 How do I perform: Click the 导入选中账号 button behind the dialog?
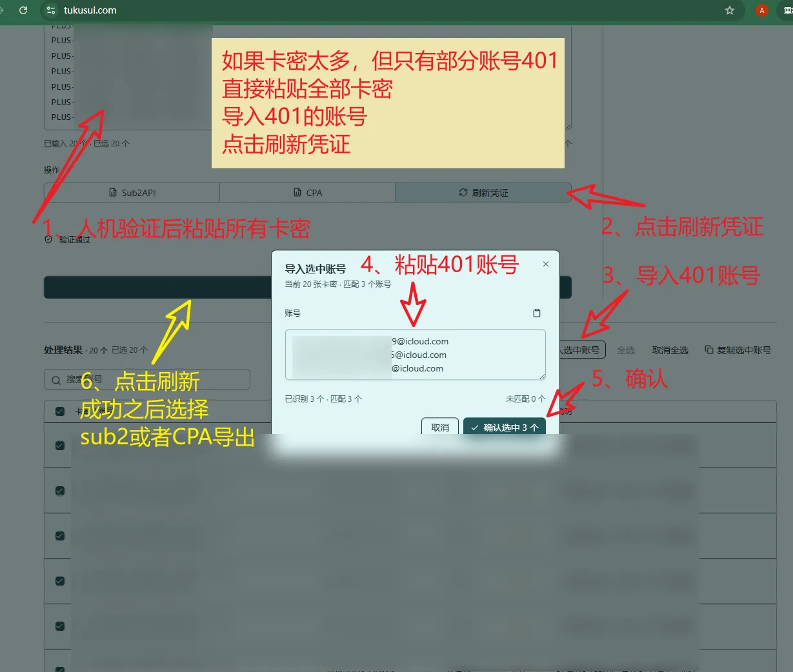[x=582, y=350]
